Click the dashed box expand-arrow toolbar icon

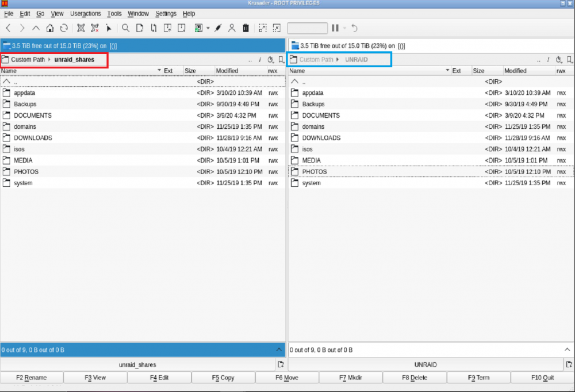click(263, 28)
